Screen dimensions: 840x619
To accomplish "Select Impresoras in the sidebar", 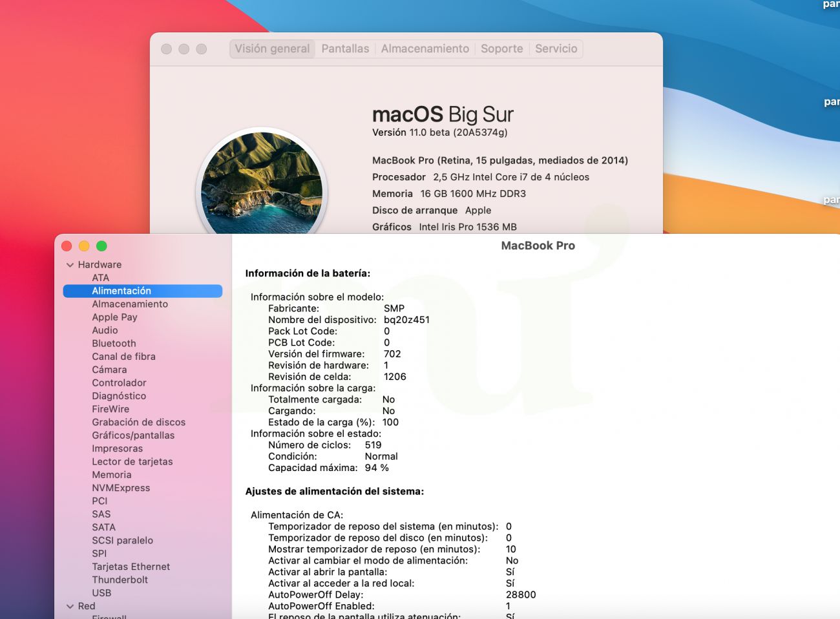I will 117,448.
